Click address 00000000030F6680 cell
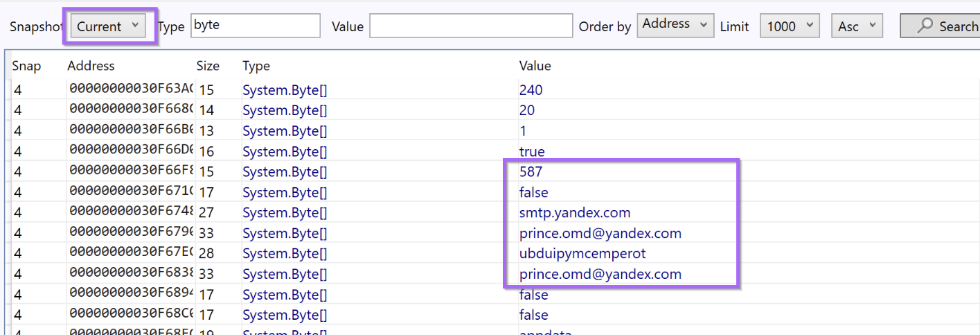The width and height of the screenshot is (980, 335). (132, 110)
